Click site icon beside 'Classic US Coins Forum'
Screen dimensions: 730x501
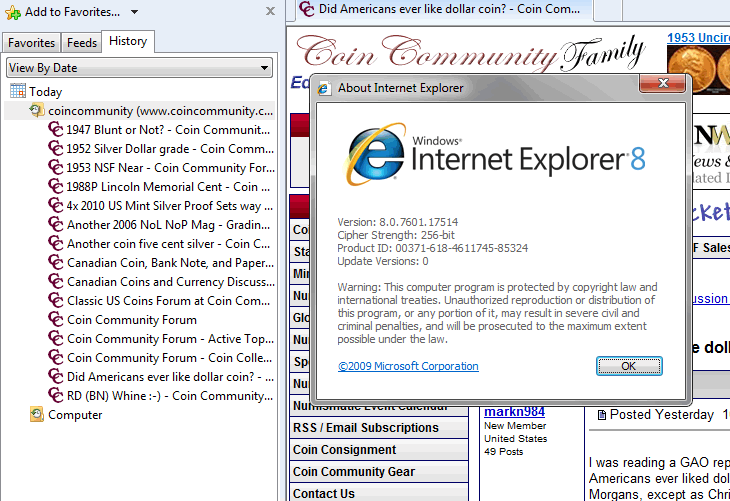[x=55, y=300]
